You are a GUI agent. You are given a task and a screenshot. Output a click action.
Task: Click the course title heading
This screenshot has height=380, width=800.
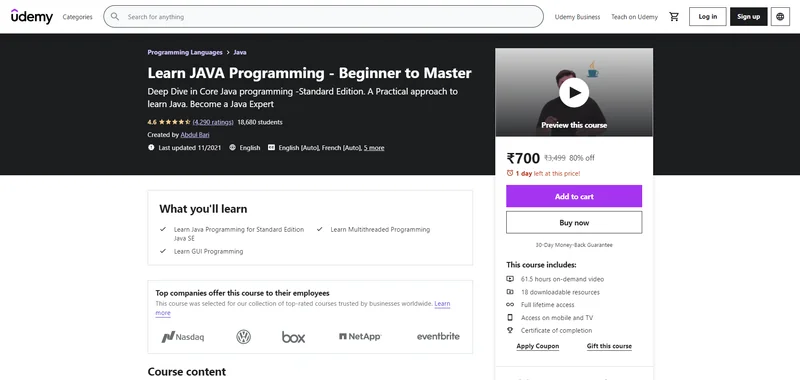point(309,73)
